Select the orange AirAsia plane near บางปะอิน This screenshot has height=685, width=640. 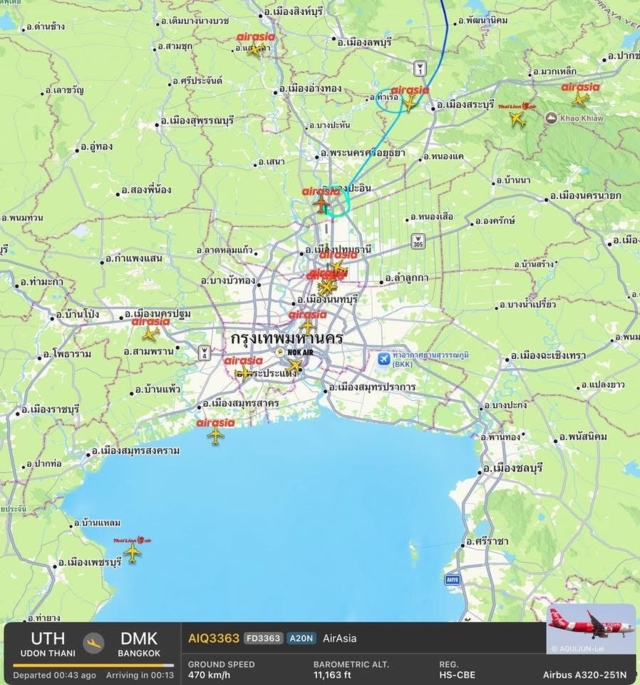pos(322,204)
